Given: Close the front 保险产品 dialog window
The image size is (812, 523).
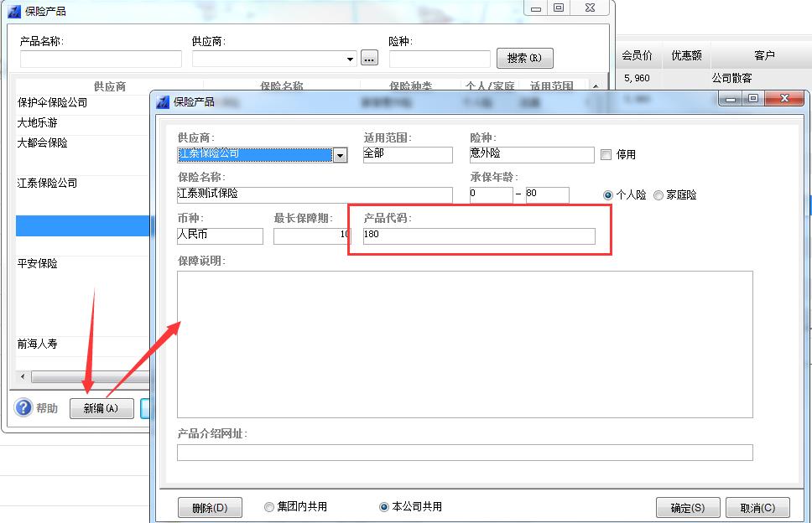Looking at the screenshot, I should click(784, 99).
